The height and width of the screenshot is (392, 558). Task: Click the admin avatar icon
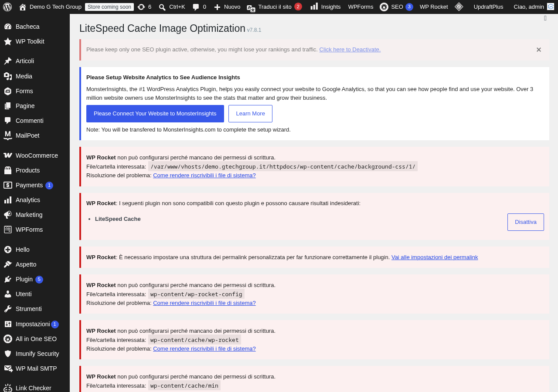click(551, 7)
